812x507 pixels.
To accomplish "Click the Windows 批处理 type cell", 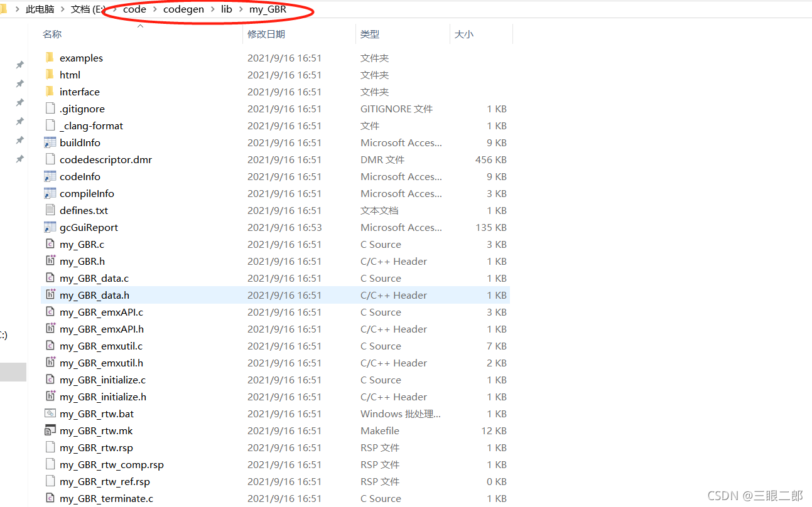I will 401,414.
